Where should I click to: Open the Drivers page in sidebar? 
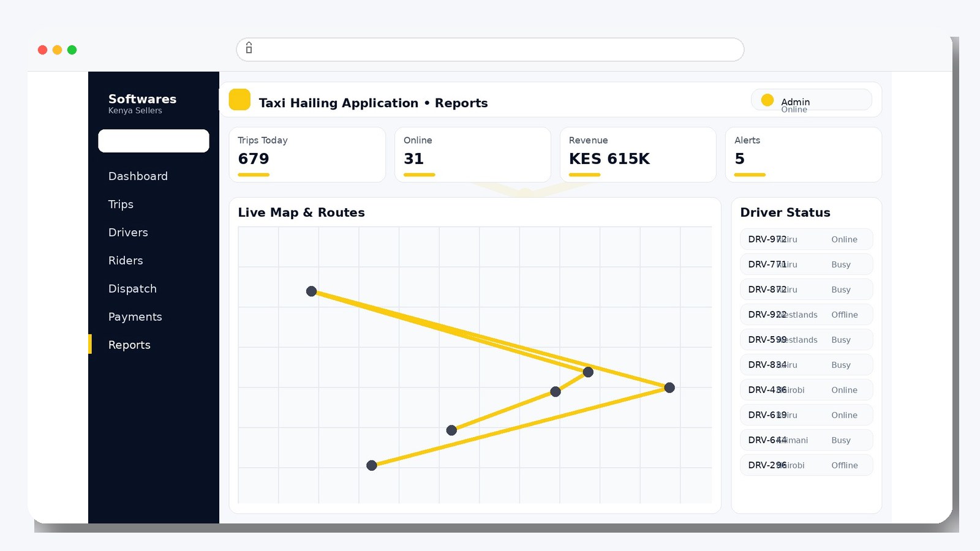(128, 233)
